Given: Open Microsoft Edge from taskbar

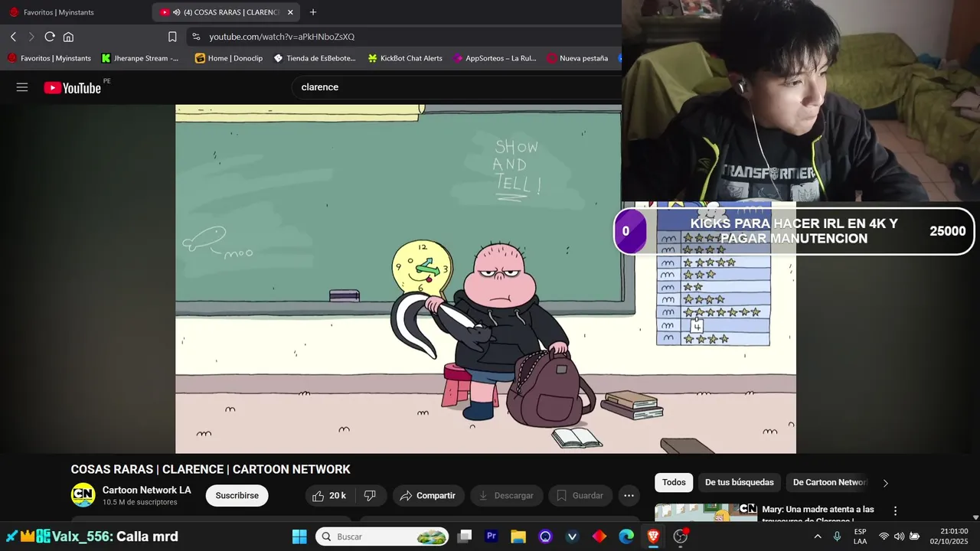Looking at the screenshot, I should pos(626,536).
